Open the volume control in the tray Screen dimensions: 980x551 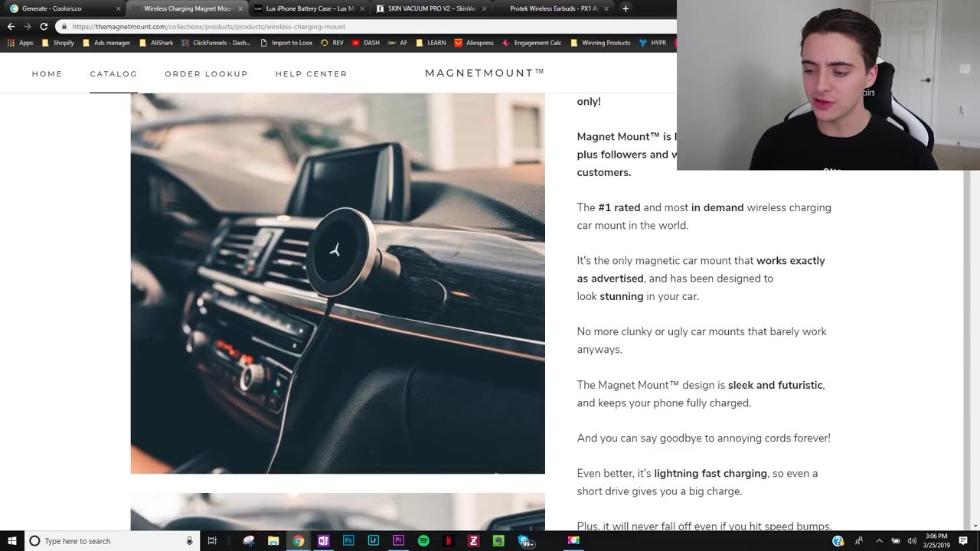click(912, 541)
